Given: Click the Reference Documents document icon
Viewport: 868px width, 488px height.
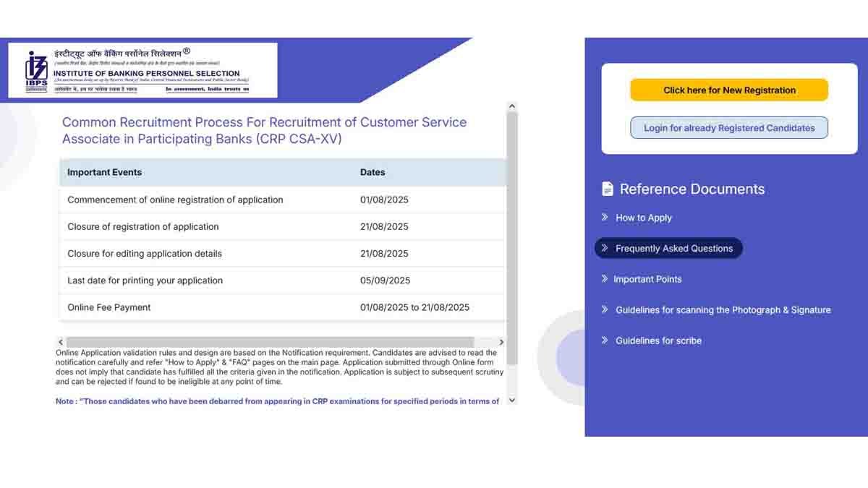Looking at the screenshot, I should 608,189.
